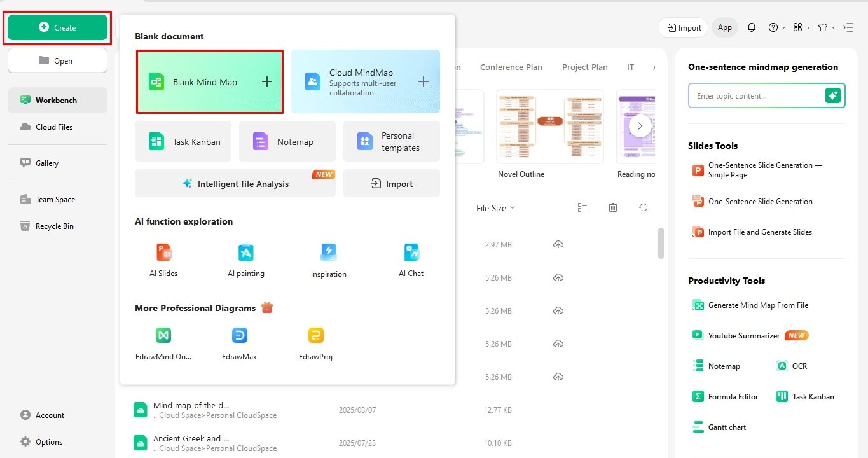Image resolution: width=868 pixels, height=458 pixels.
Task: Sort by the File Size column
Action: coord(495,208)
